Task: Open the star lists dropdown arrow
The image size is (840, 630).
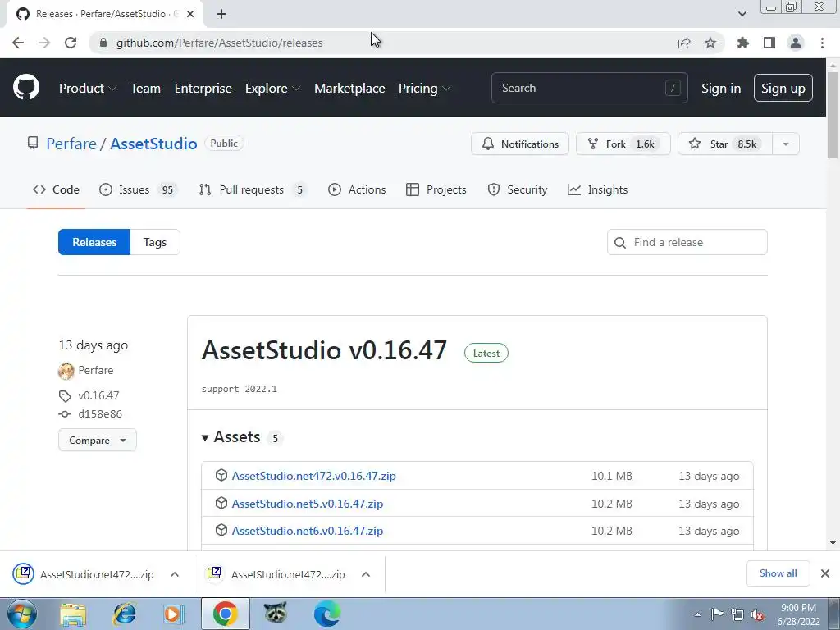Action: tap(786, 144)
